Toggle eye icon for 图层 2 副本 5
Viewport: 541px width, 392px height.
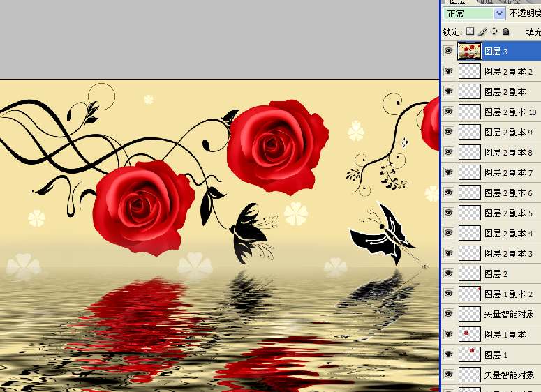448,213
